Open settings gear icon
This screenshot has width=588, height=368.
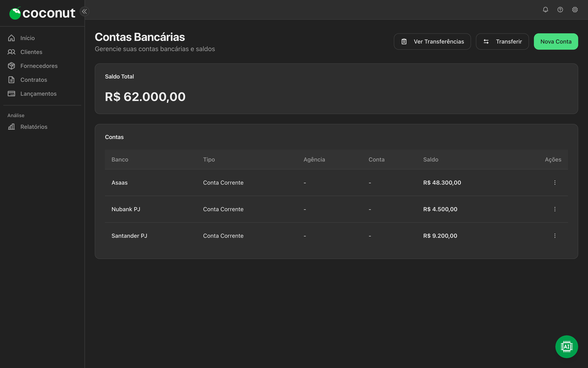click(x=575, y=10)
